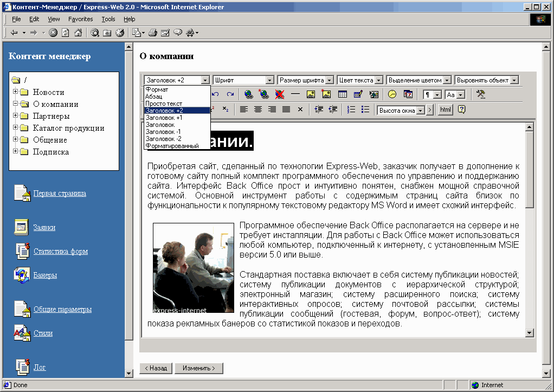Expand the Подписка tree node
The width and height of the screenshot is (554, 392).
15,151
